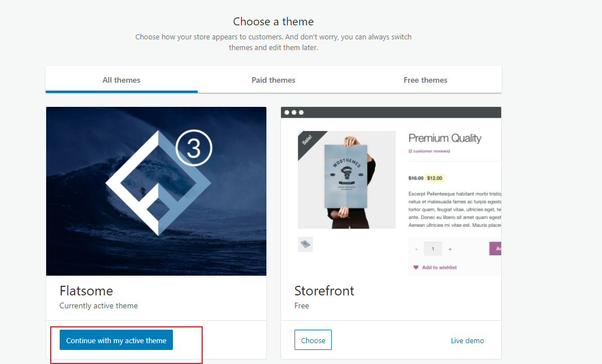Click the heart icon beside Add to wishlist
602x364 pixels.
pyautogui.click(x=416, y=267)
